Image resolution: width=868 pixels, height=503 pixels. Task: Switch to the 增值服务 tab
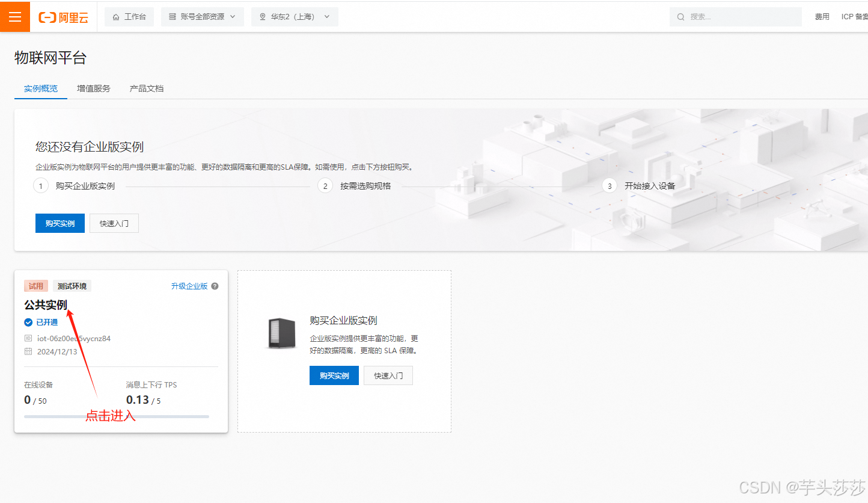(94, 88)
